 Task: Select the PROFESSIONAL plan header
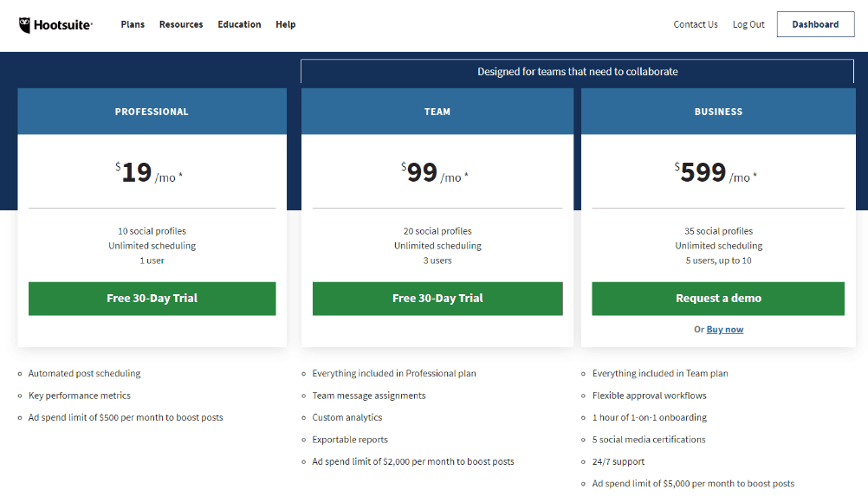[x=152, y=112]
